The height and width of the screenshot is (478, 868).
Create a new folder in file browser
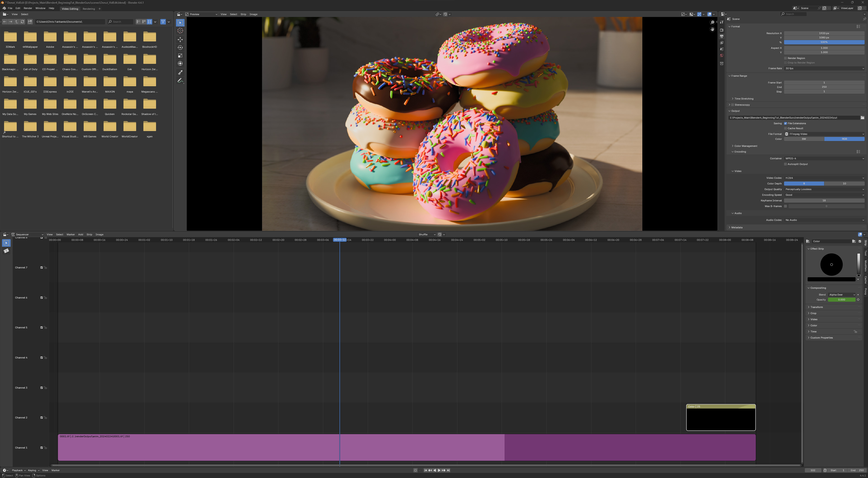point(30,22)
